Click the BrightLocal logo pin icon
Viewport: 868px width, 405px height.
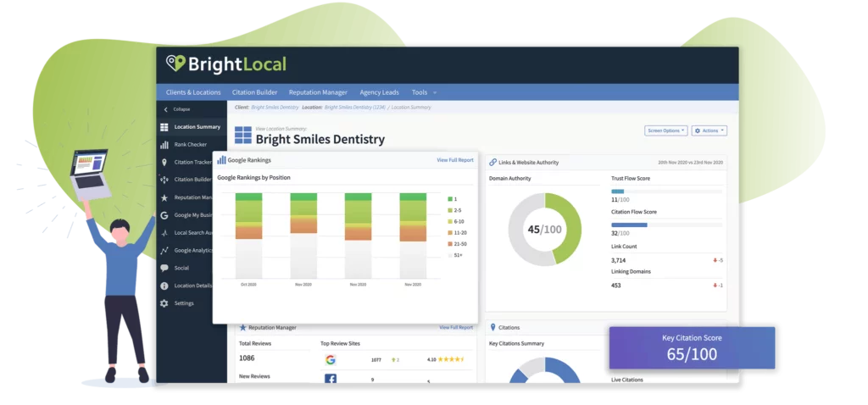coord(175,64)
